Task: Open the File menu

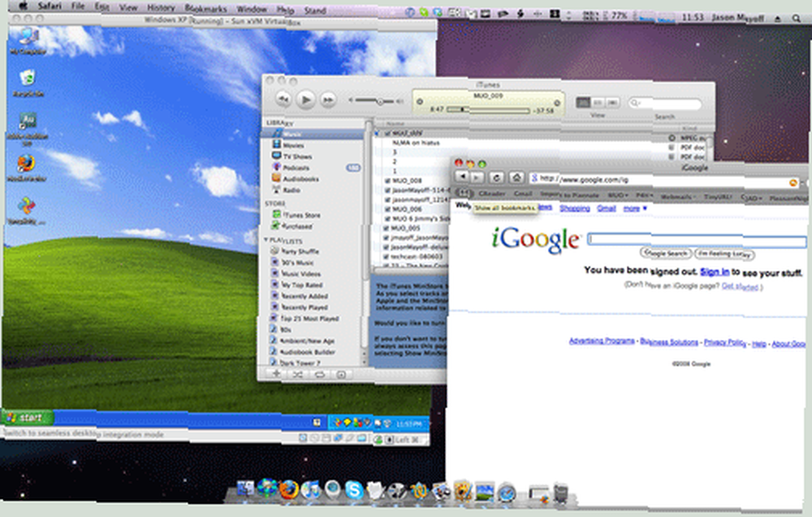Action: tap(78, 6)
